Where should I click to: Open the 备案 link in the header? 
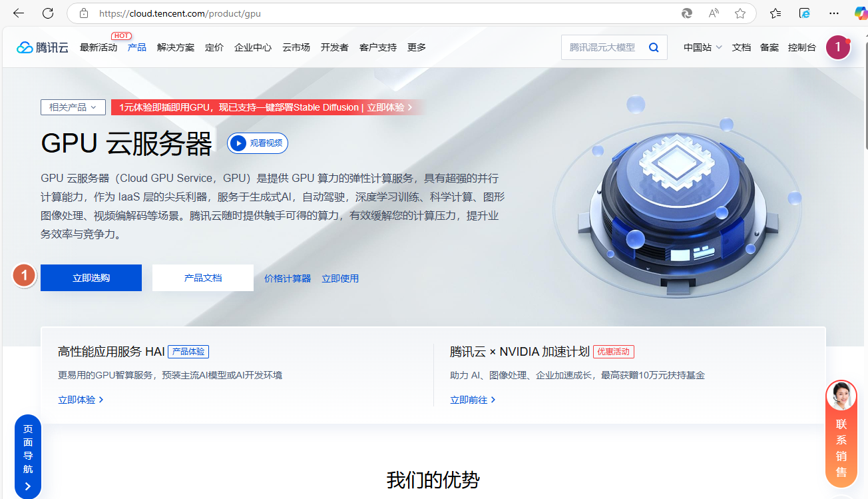pos(769,47)
